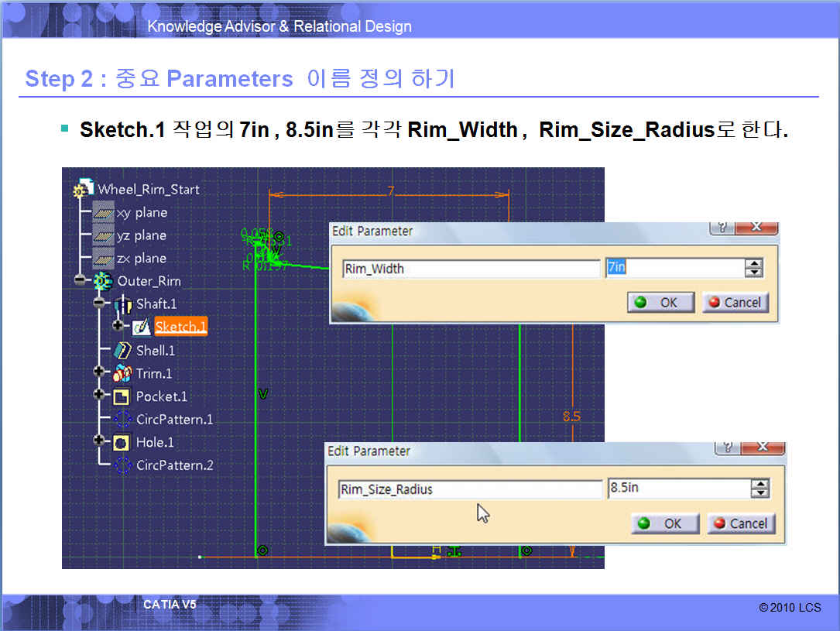
Task: Click the CircPattern.1 circular pattern icon
Action: [122, 420]
